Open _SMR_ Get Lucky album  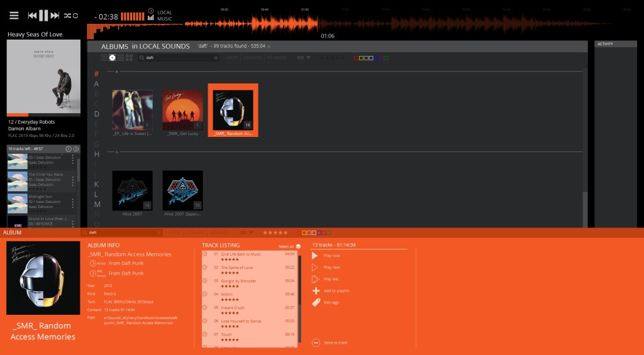tap(183, 110)
